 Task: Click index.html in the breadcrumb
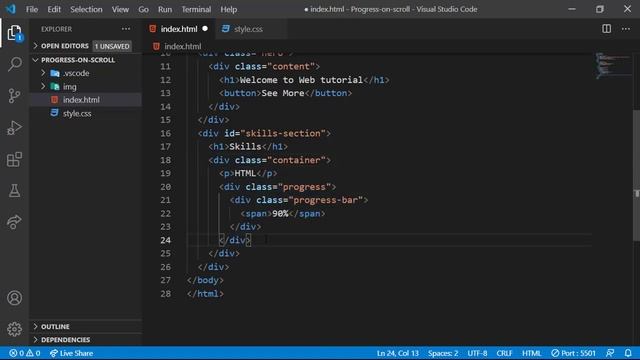(x=182, y=46)
